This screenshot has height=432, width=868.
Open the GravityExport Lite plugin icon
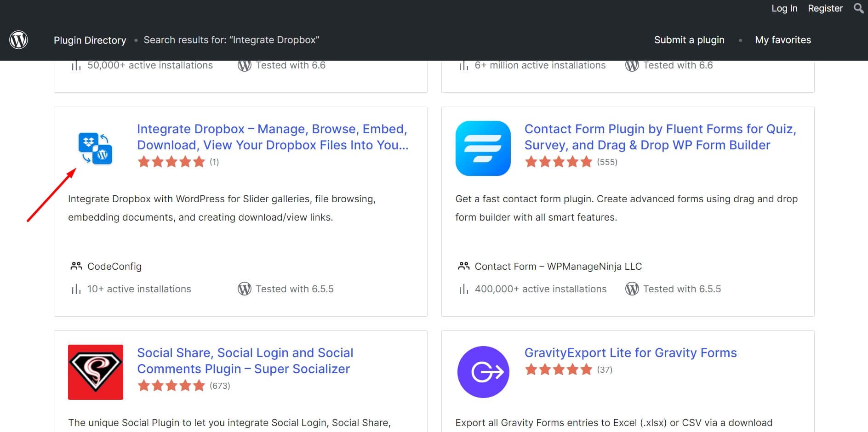click(483, 372)
